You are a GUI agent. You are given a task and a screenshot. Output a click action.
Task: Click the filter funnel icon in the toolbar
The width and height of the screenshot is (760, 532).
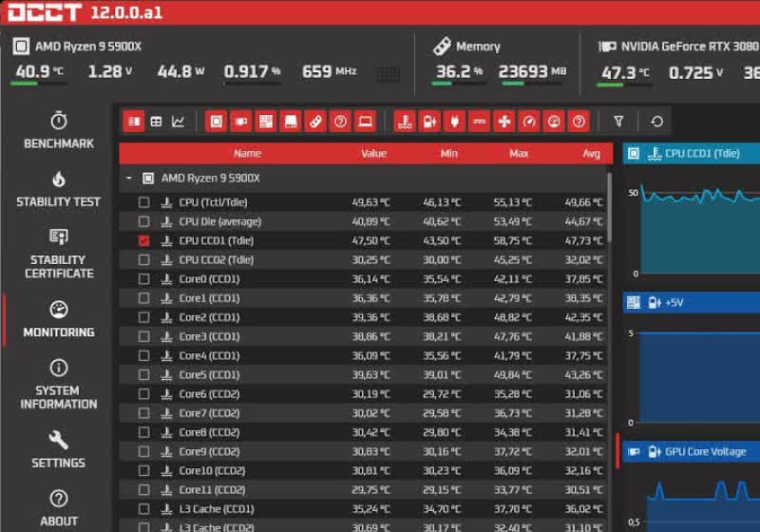pyautogui.click(x=618, y=122)
